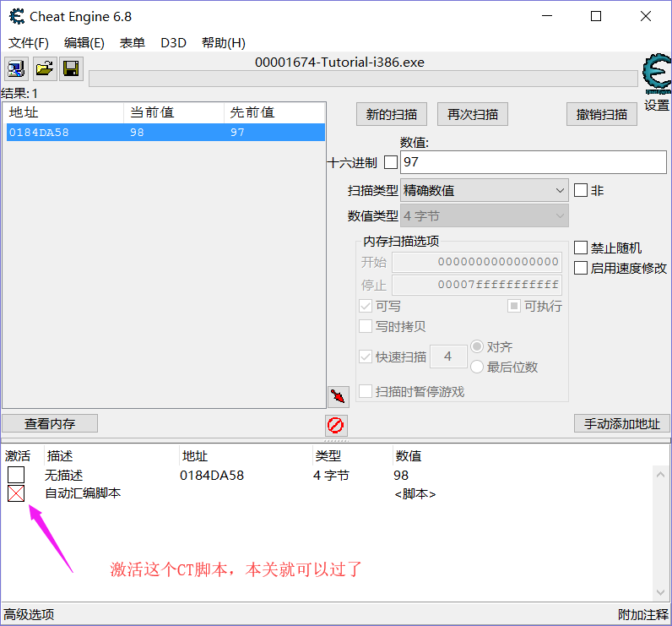Screen dimensions: 672x626
Task: Click the 当前值 column header
Action: 174,112
